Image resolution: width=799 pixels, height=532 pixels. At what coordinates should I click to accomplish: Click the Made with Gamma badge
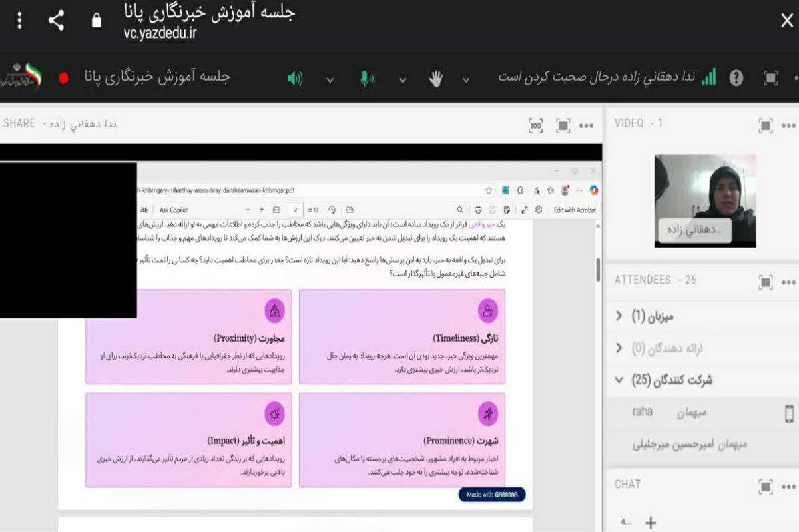point(492,495)
